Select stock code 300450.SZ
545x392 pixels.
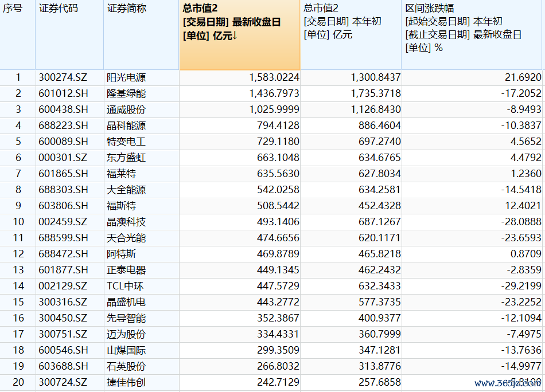coord(63,317)
